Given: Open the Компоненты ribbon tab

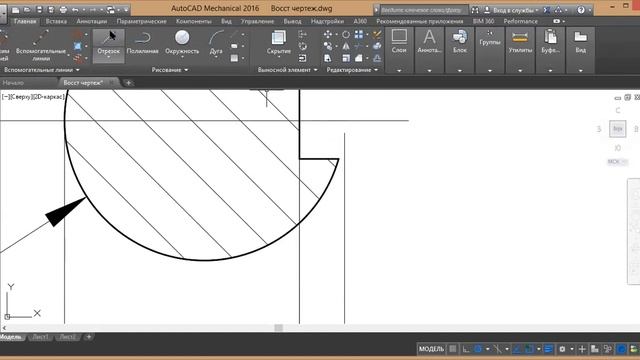Looking at the screenshot, I should (x=193, y=21).
